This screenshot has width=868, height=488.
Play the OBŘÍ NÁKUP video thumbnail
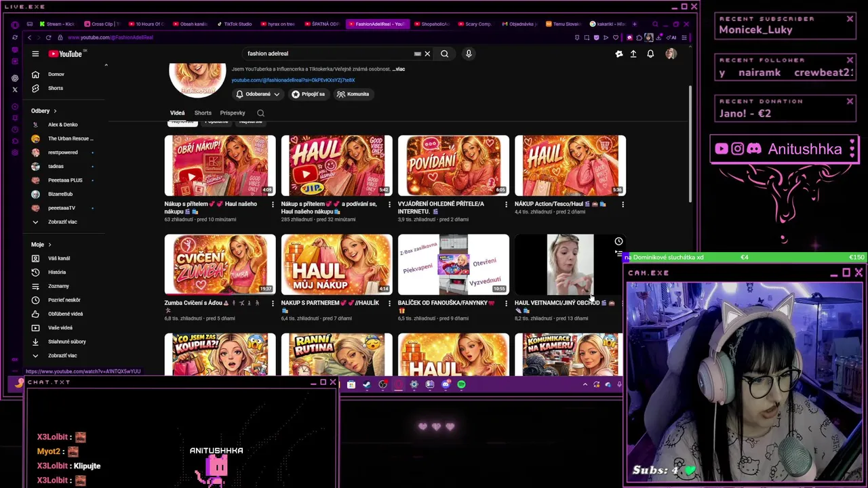(x=220, y=165)
